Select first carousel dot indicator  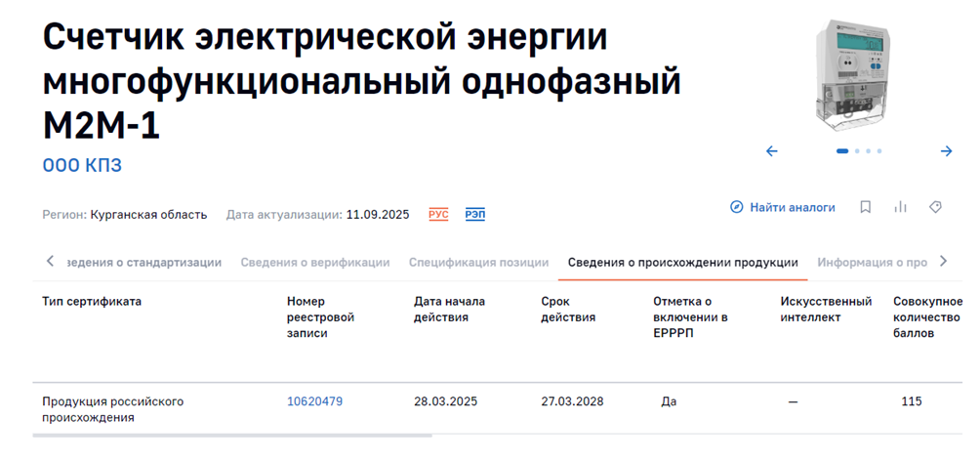pyautogui.click(x=842, y=150)
